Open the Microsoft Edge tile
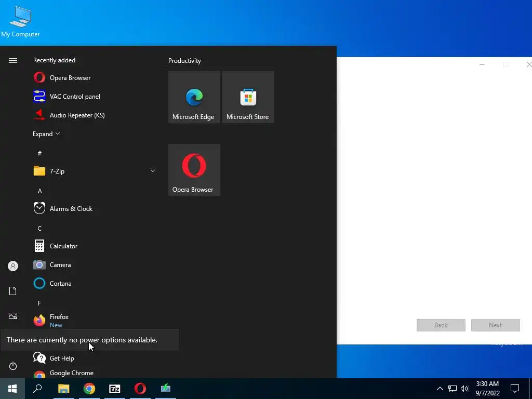Viewport: 532px width, 399px height. click(x=194, y=97)
